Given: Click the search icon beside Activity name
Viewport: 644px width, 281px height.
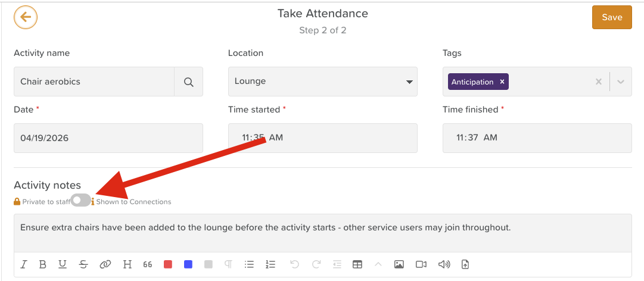Looking at the screenshot, I should click(189, 82).
